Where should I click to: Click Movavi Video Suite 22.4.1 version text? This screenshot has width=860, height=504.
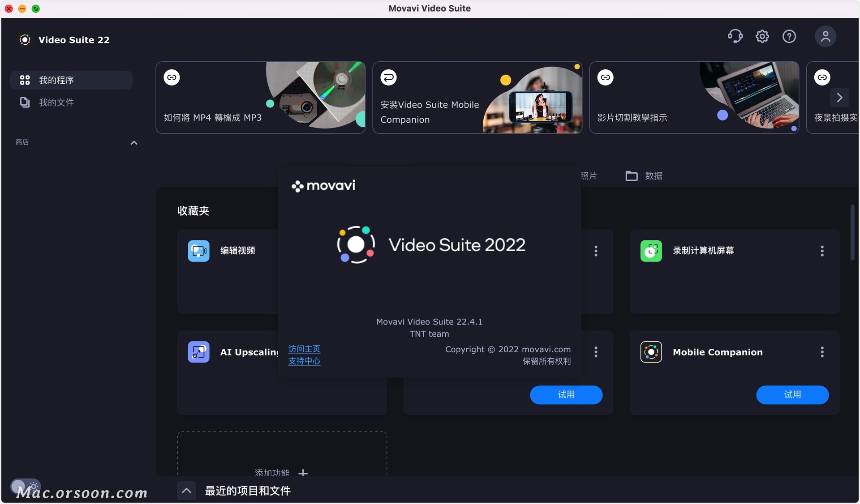pyautogui.click(x=429, y=322)
